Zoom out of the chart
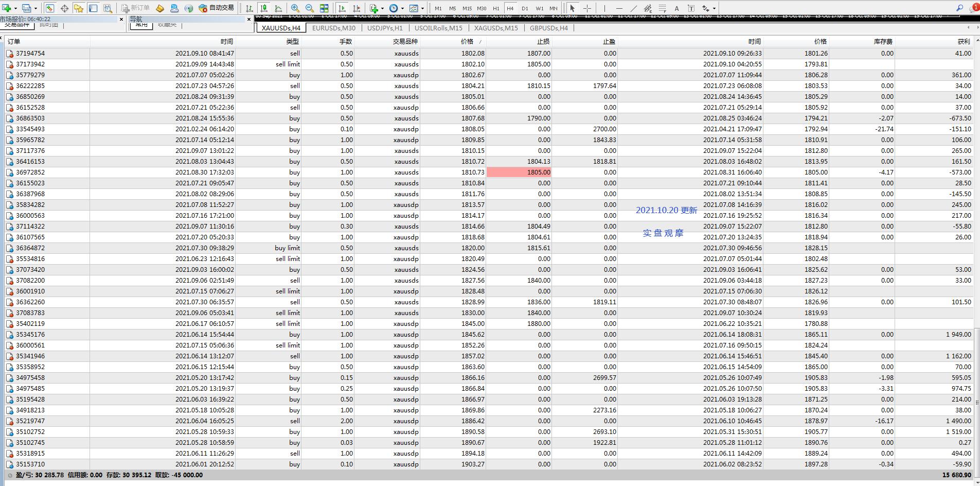 [x=310, y=8]
